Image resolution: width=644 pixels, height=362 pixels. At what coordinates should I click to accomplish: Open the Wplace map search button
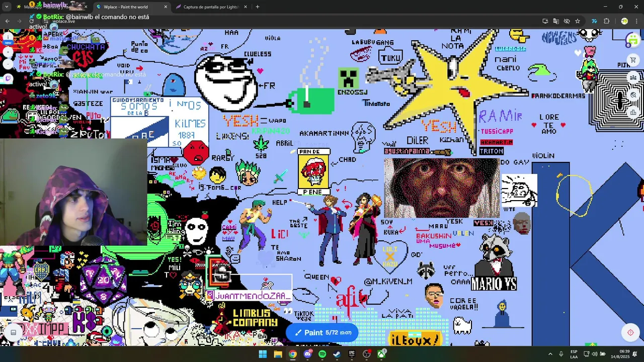point(633,95)
